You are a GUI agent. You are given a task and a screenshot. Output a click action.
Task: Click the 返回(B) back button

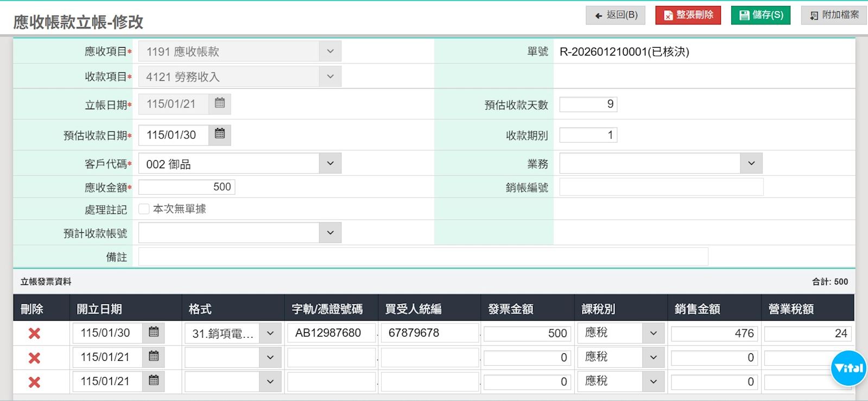(616, 15)
